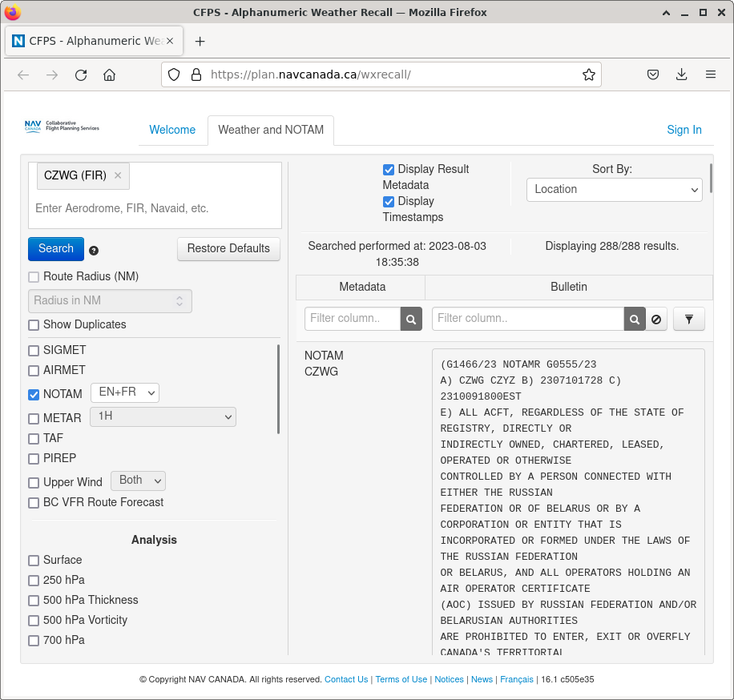
Task: Bookmark this page with the star icon
Action: (x=589, y=74)
